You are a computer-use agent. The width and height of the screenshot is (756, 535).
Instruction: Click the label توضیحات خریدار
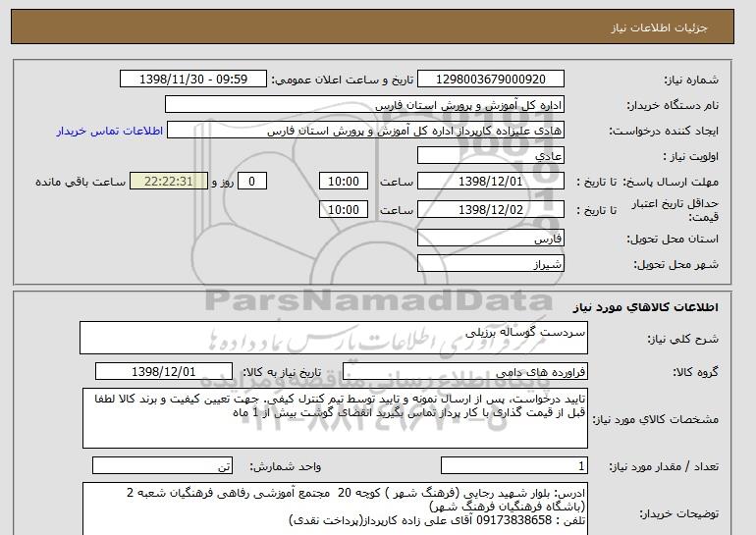coord(679,513)
